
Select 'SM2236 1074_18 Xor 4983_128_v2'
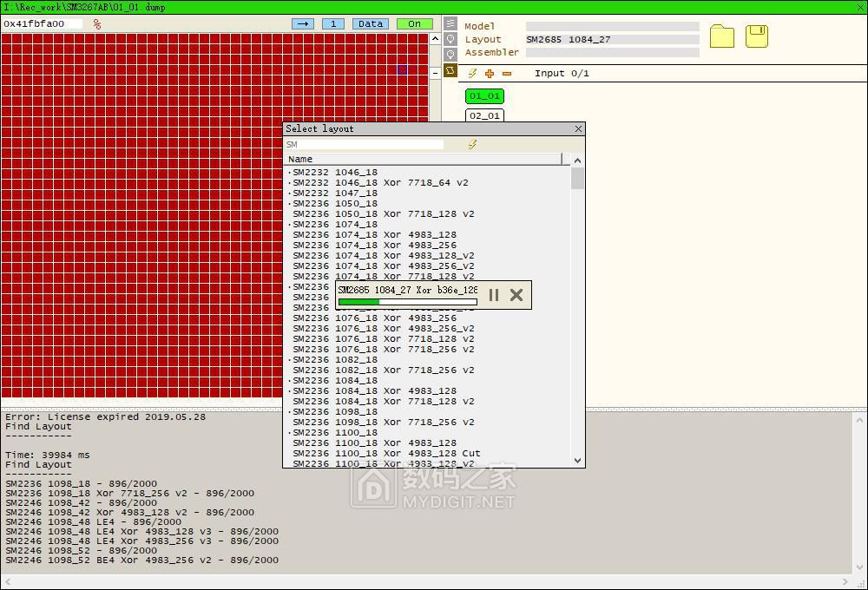point(383,256)
